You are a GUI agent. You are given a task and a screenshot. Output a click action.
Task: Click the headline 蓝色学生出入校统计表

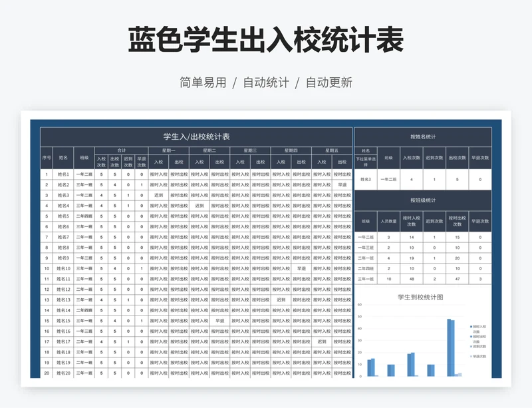click(x=265, y=40)
